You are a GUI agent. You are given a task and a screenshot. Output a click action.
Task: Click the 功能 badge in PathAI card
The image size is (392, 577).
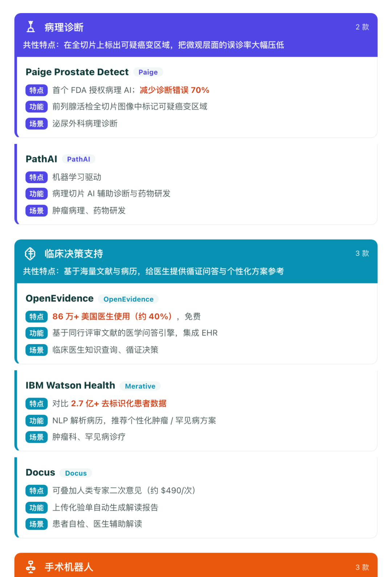pyautogui.click(x=36, y=194)
